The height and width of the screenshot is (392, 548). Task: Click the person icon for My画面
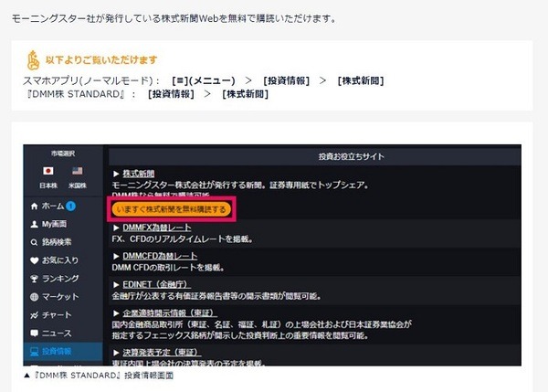click(x=35, y=224)
